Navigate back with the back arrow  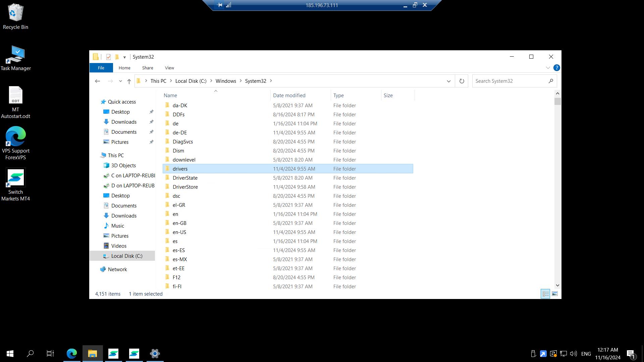tap(98, 81)
